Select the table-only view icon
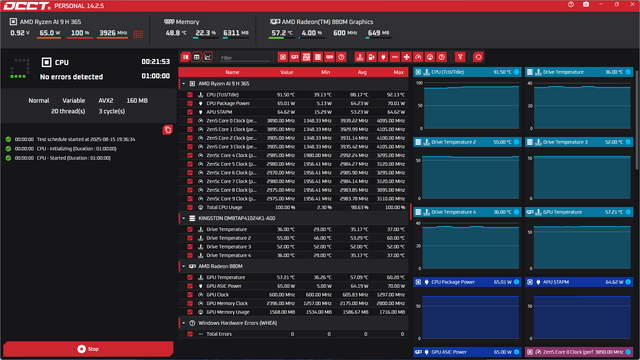Image resolution: width=640 pixels, height=360 pixels. click(196, 57)
